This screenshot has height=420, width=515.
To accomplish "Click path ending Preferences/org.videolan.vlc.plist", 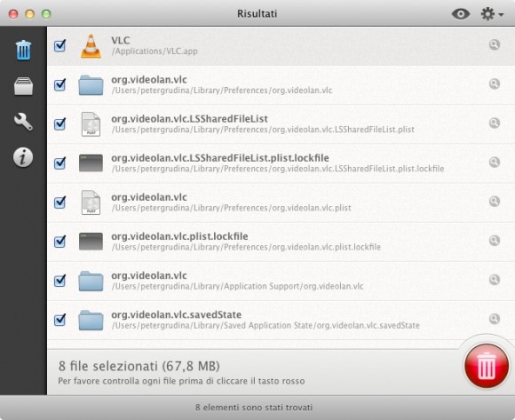I will tap(231, 208).
